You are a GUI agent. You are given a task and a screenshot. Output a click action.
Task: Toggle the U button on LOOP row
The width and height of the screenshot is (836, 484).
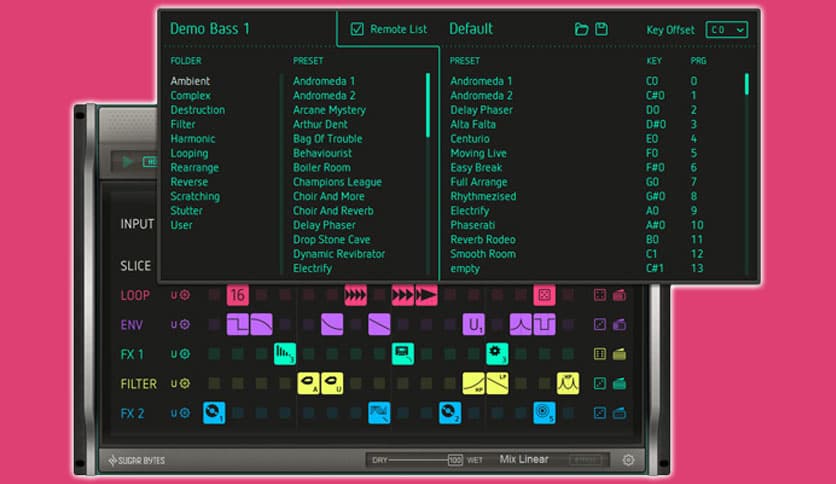(x=174, y=295)
